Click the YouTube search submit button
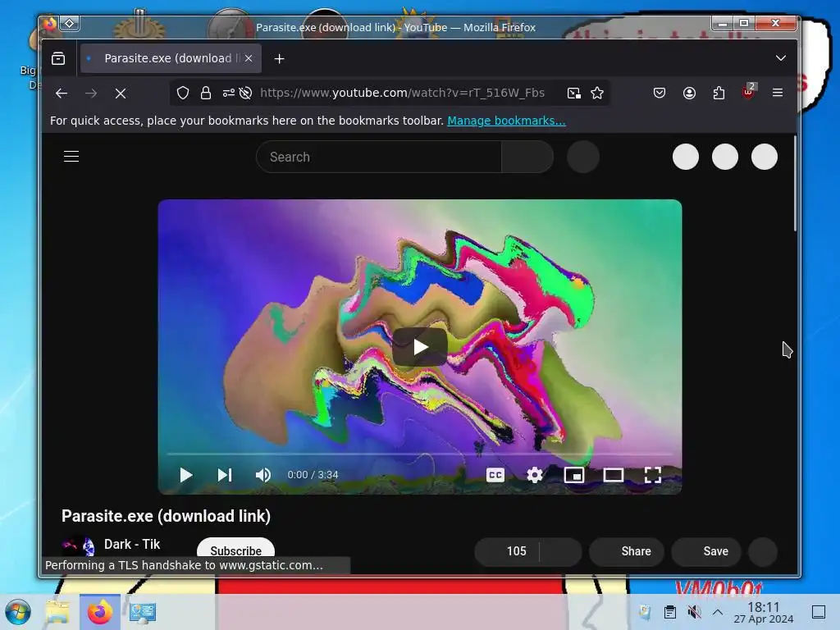This screenshot has width=840, height=630. [527, 157]
